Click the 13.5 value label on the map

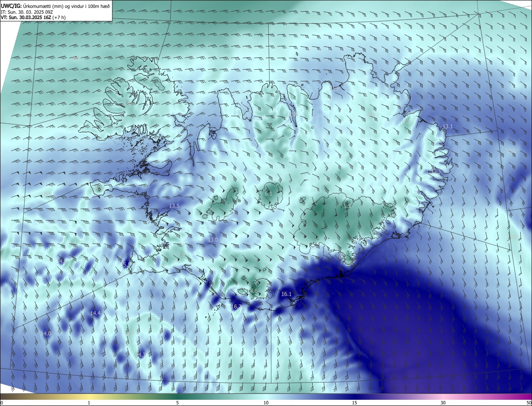click(x=174, y=205)
